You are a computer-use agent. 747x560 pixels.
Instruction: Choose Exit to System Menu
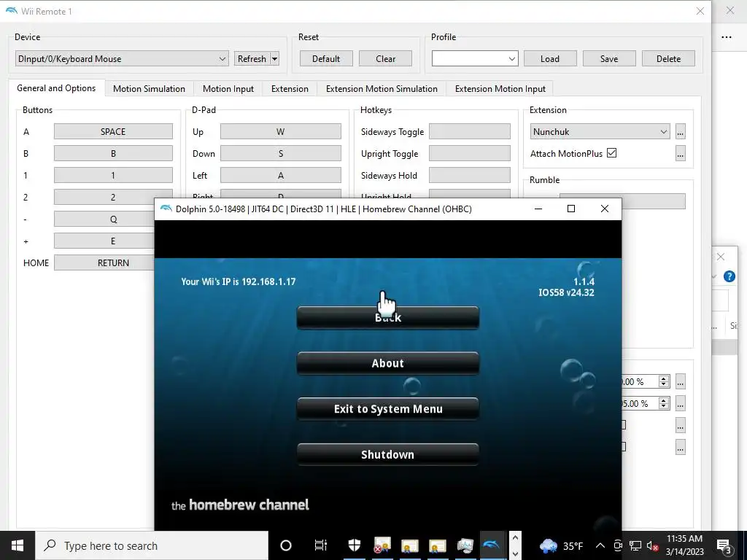click(388, 409)
